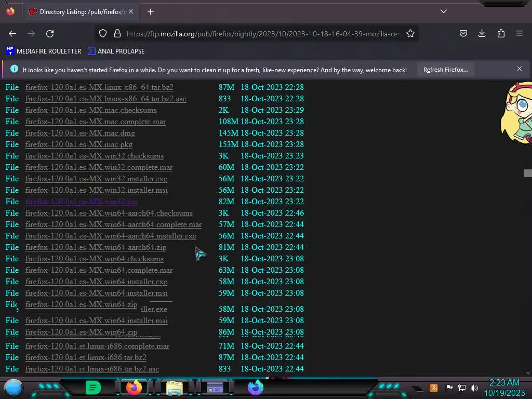The image size is (532, 399).
Task: Open the second bookmark in the bookmarks toolbar
Action: point(116,51)
